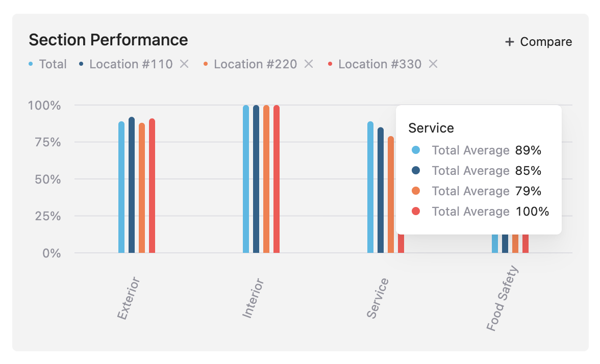Click the light blue Service bar

(370, 189)
